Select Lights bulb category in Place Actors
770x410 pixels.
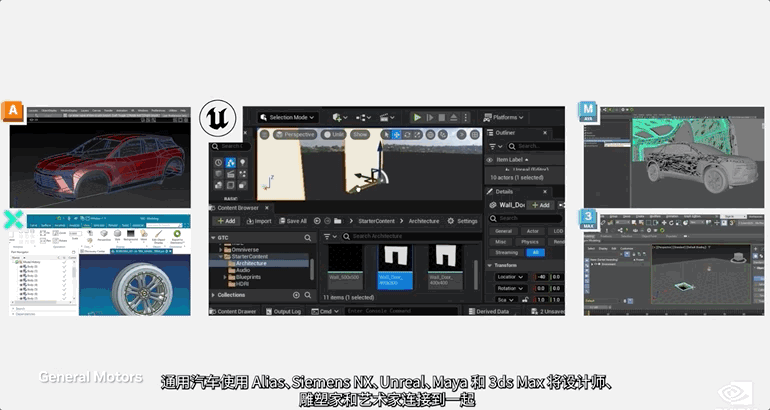coord(242,163)
